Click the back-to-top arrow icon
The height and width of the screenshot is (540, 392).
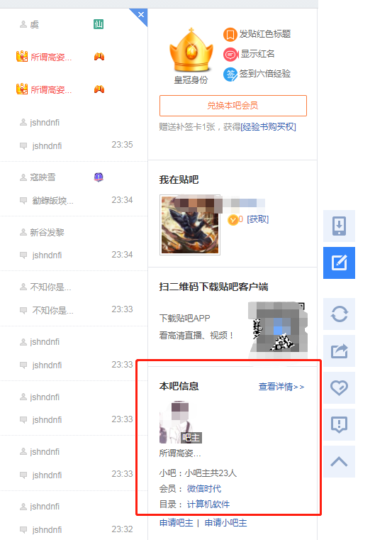(x=339, y=461)
